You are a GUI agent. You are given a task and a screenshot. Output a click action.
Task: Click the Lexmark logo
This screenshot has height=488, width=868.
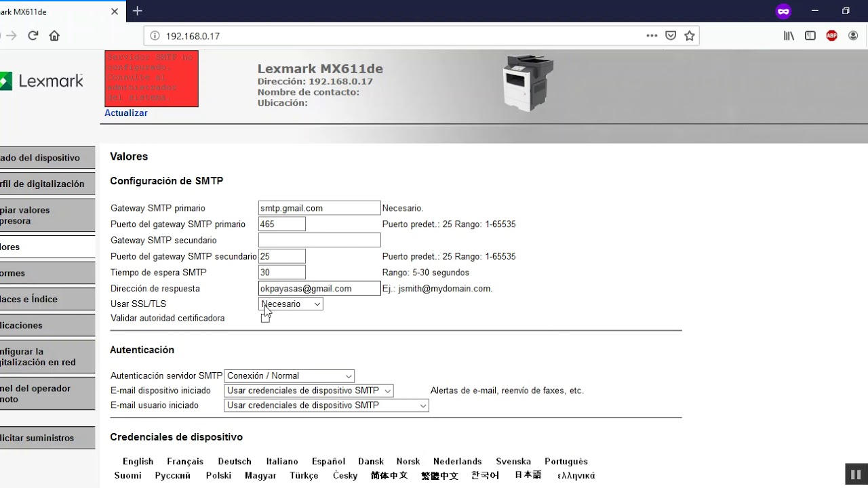coord(41,81)
